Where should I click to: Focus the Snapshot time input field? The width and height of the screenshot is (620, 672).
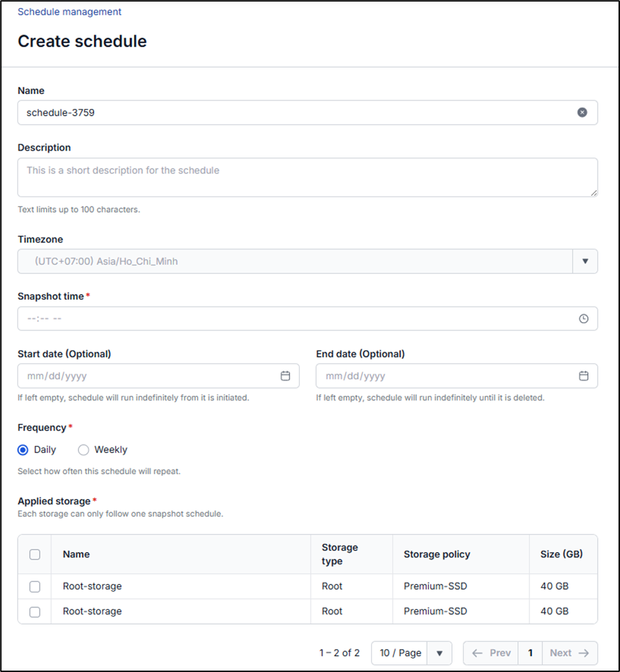pos(293,319)
